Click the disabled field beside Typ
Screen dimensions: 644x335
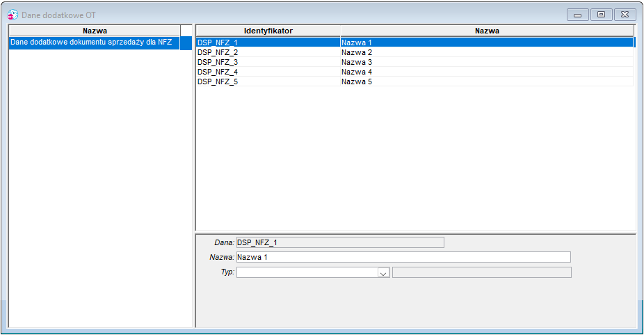(482, 272)
